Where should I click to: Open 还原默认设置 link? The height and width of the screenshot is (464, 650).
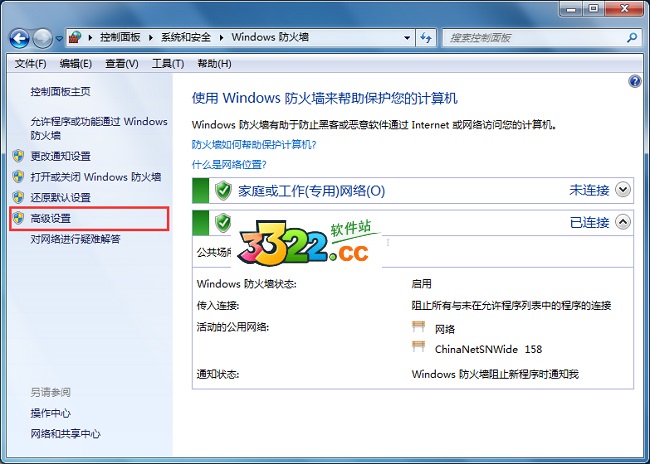pos(61,197)
